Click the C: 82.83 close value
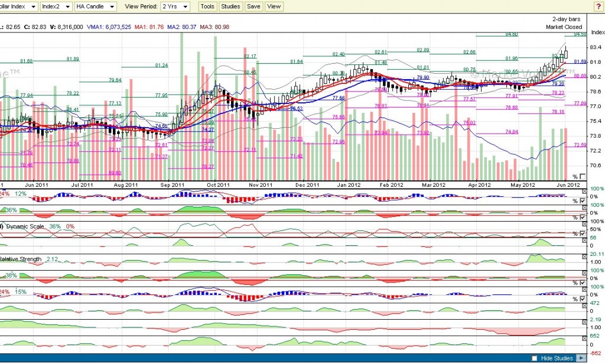 35,27
